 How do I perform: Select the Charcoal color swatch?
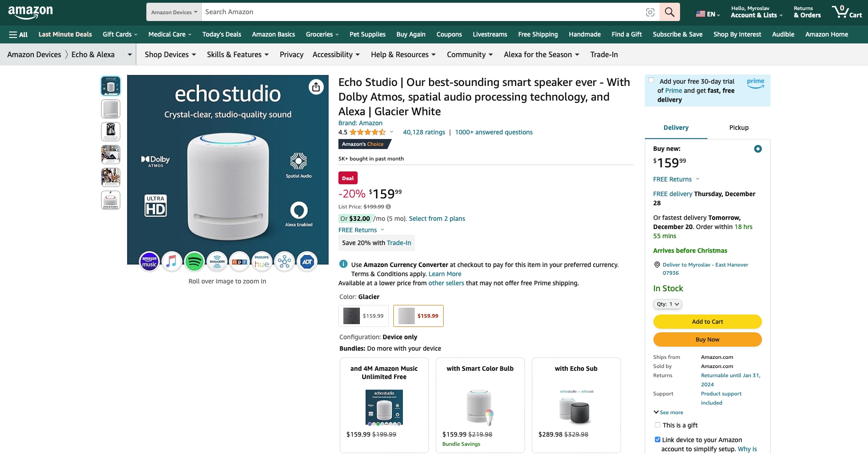(x=363, y=316)
